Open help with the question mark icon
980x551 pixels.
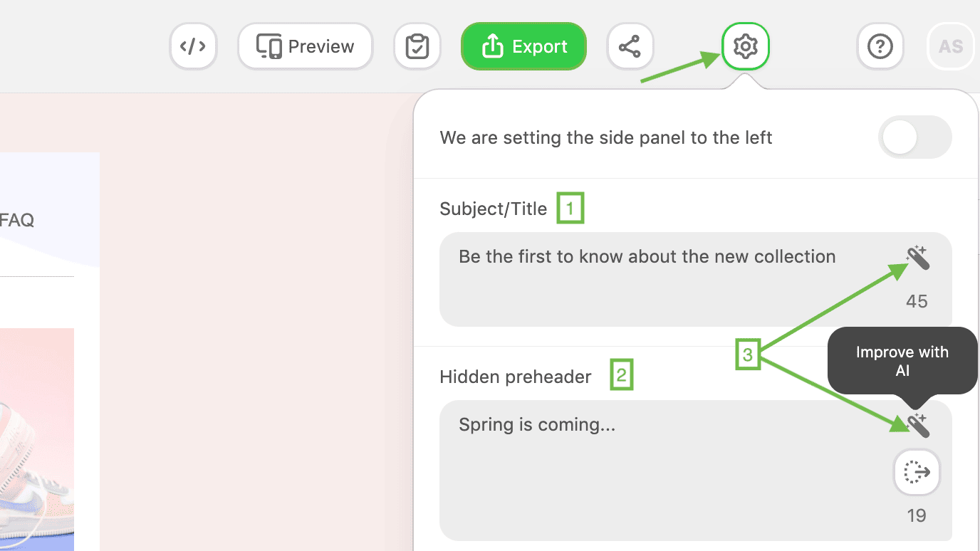pyautogui.click(x=880, y=46)
